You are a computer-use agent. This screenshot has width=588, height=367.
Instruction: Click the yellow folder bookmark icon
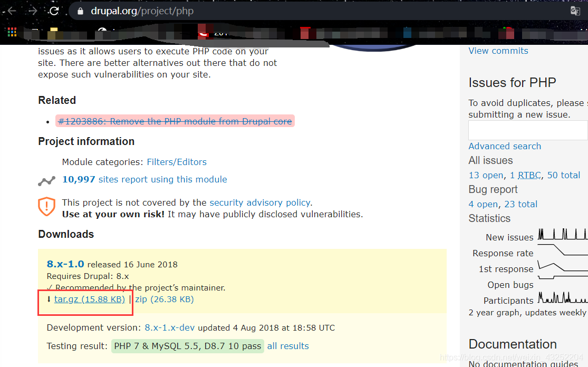(x=53, y=33)
